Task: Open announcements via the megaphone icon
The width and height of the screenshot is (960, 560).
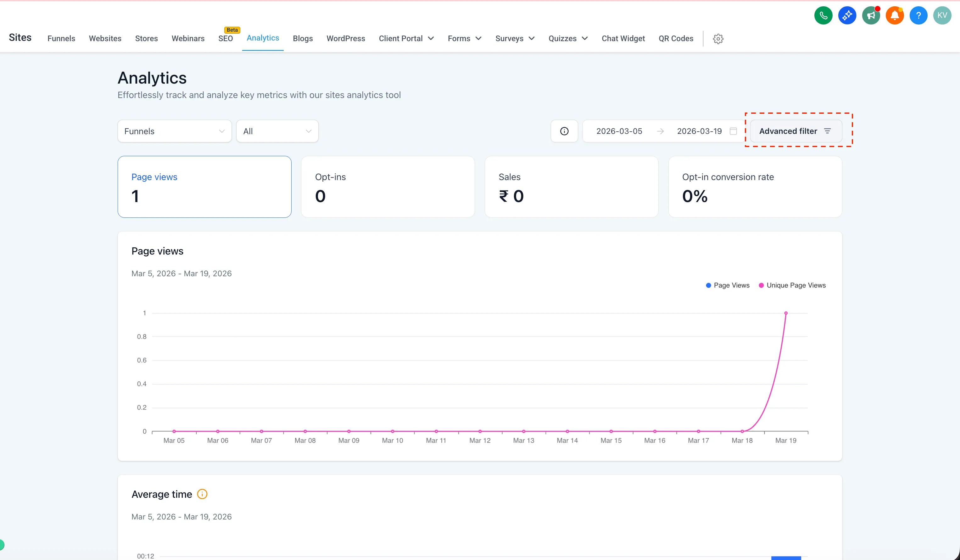Action: 871,15
